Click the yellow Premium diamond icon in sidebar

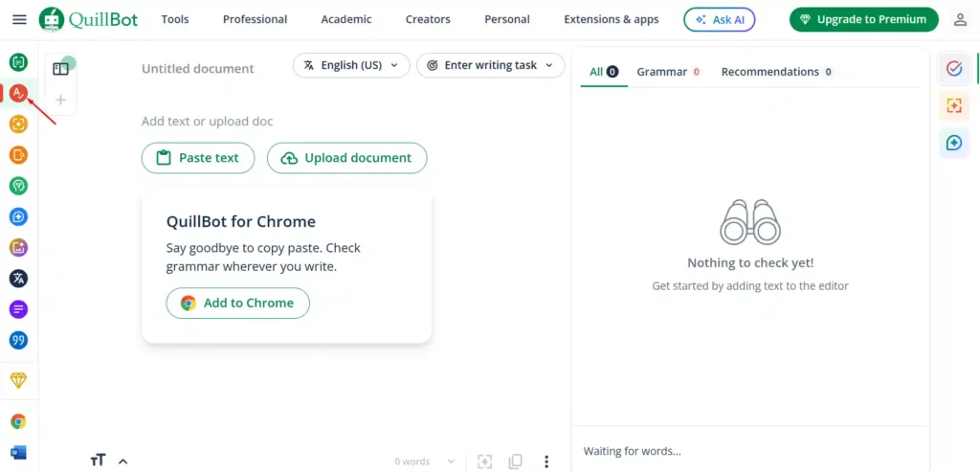tap(18, 380)
